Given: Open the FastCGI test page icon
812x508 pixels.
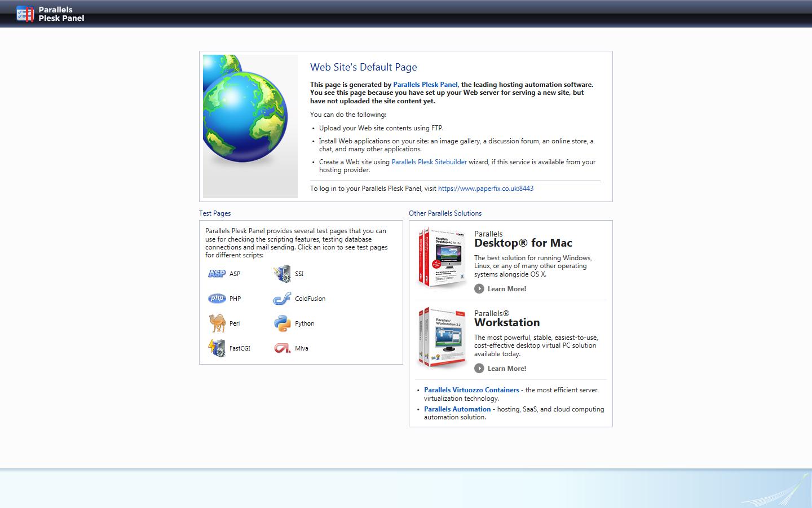Looking at the screenshot, I should tap(218, 348).
